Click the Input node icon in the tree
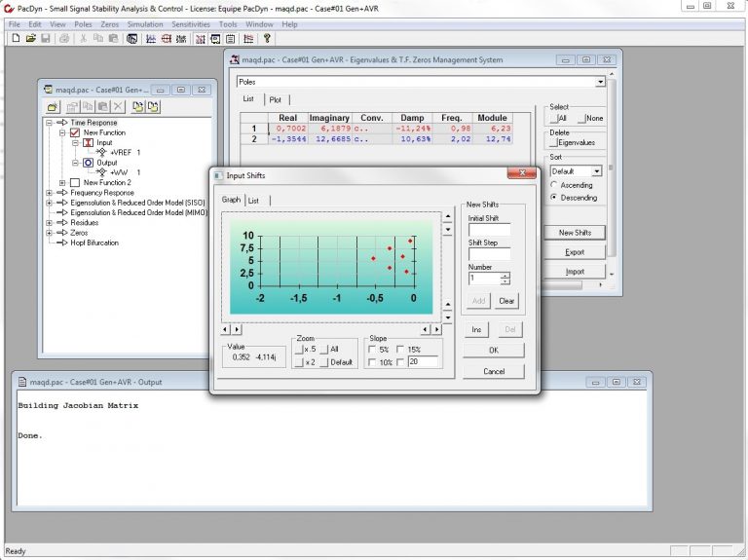This screenshot has height=560, width=748. coord(87,143)
